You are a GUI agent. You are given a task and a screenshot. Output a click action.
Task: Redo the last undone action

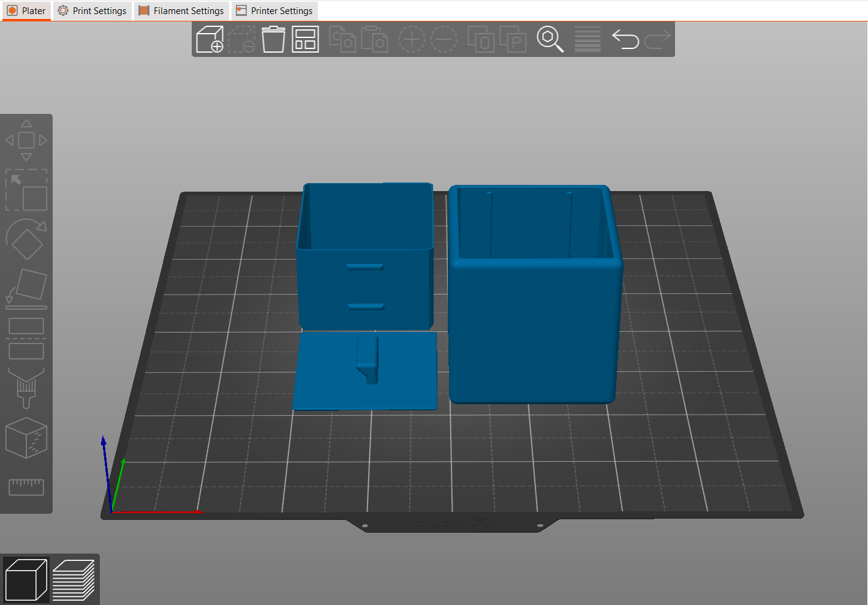(x=658, y=39)
